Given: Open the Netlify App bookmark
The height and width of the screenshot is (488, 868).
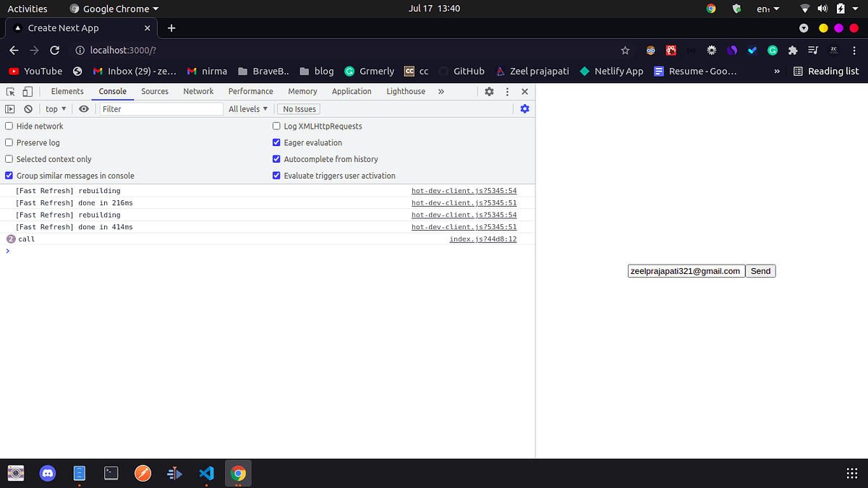Looking at the screenshot, I should click(611, 72).
